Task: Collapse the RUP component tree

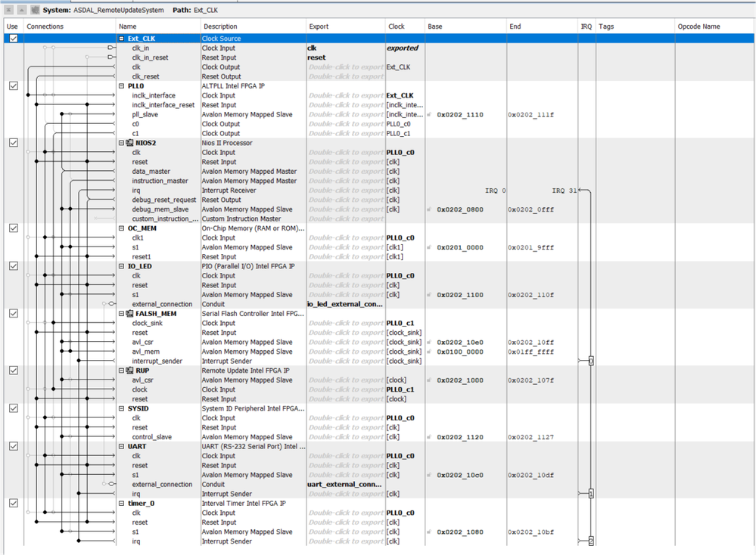Action: [122, 371]
